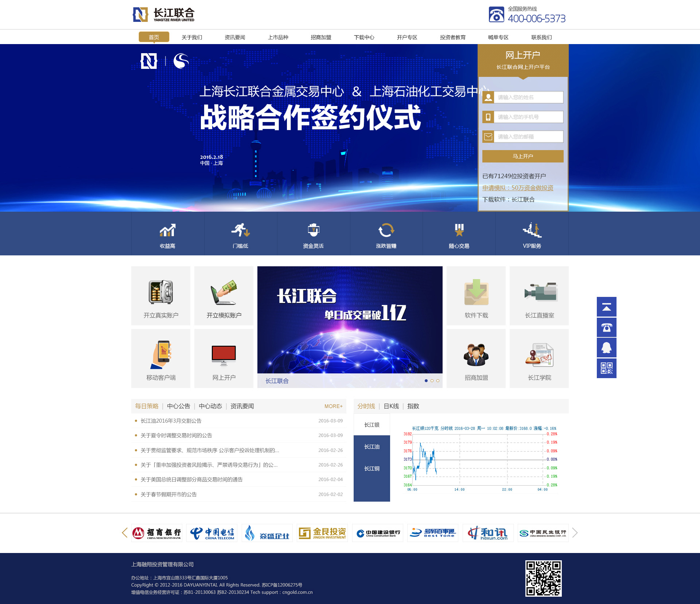Image resolution: width=700 pixels, height=604 pixels.
Task: Open the 网上开户 monitor tile
Action: pos(224,358)
